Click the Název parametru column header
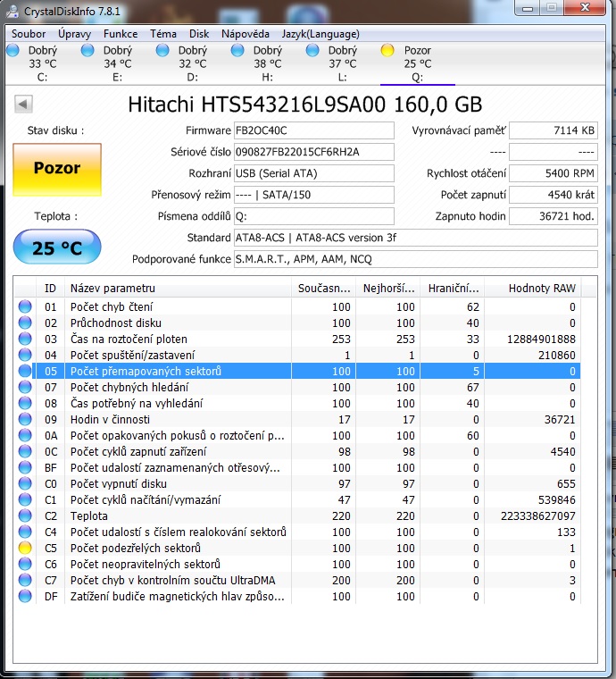This screenshot has height=679, width=616. 179,288
